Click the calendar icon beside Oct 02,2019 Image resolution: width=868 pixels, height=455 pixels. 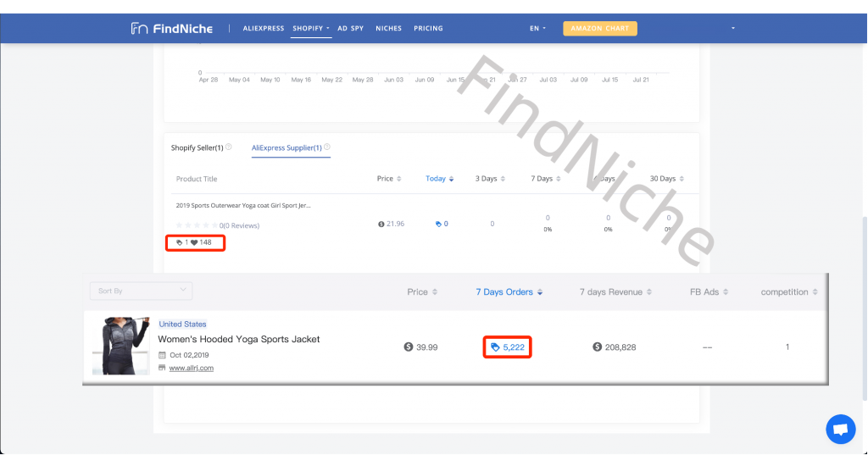click(162, 355)
